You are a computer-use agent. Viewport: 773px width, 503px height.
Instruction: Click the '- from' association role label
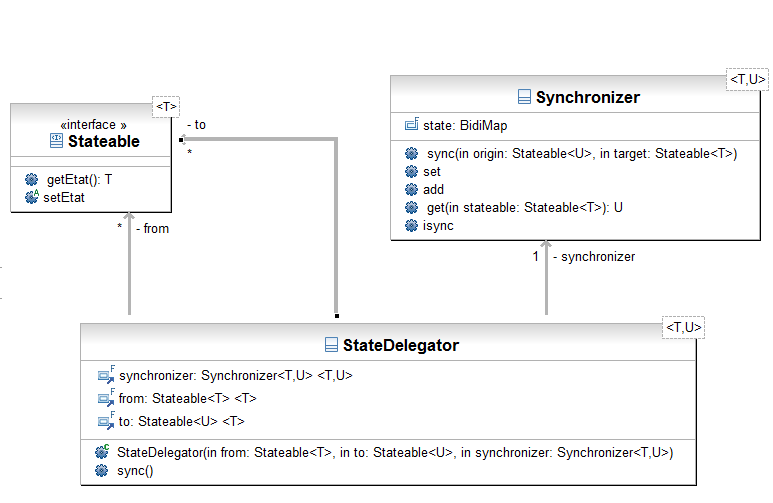coord(152,229)
